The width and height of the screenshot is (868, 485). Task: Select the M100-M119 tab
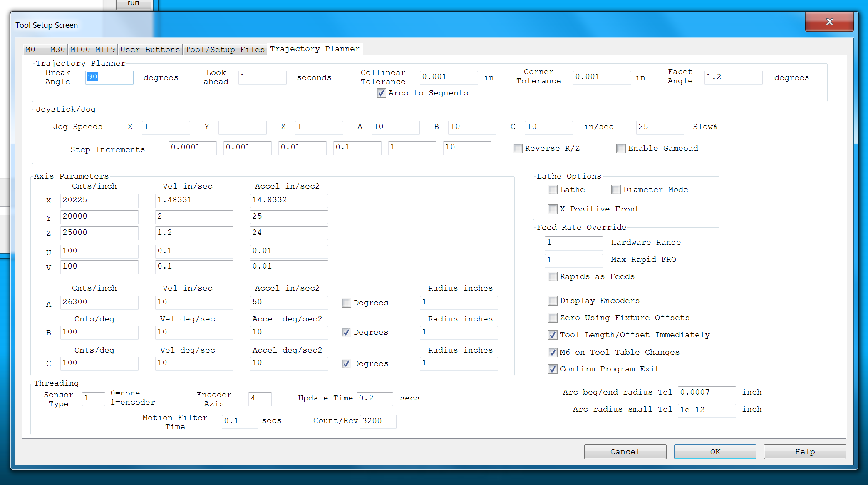pyautogui.click(x=92, y=50)
